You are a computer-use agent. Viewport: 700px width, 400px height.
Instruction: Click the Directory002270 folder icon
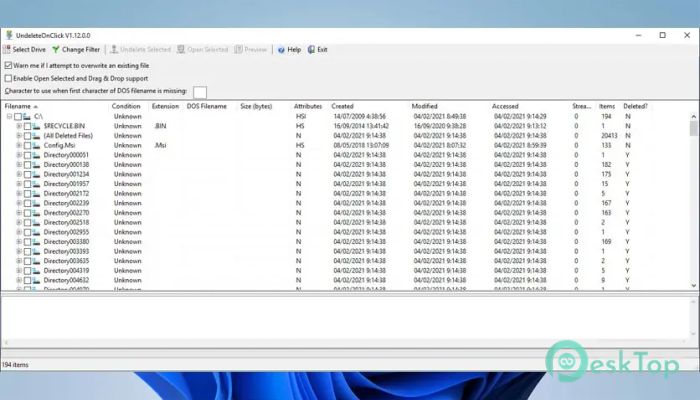coord(36,213)
